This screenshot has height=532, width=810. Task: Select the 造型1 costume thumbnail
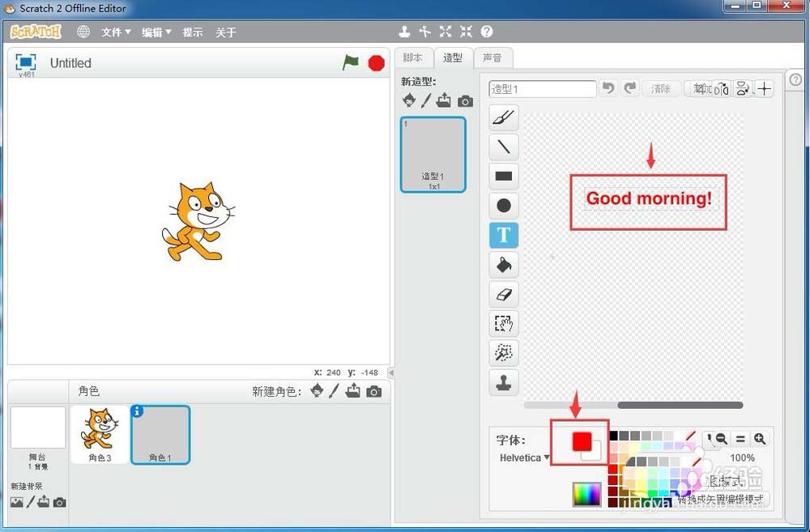(433, 155)
